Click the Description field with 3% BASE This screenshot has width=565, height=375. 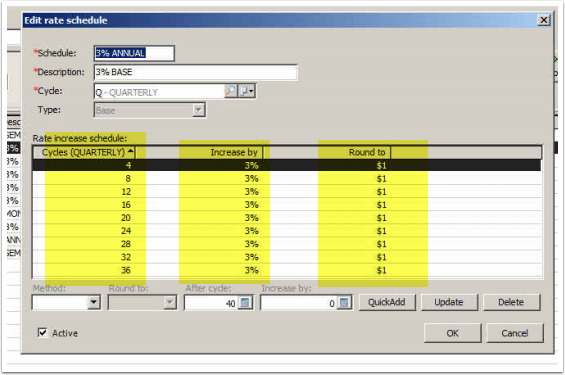[196, 72]
